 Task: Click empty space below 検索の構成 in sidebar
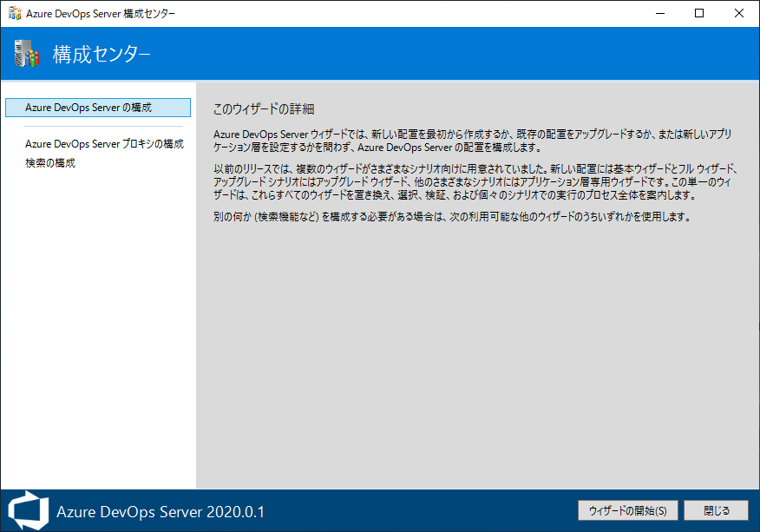tap(97, 330)
